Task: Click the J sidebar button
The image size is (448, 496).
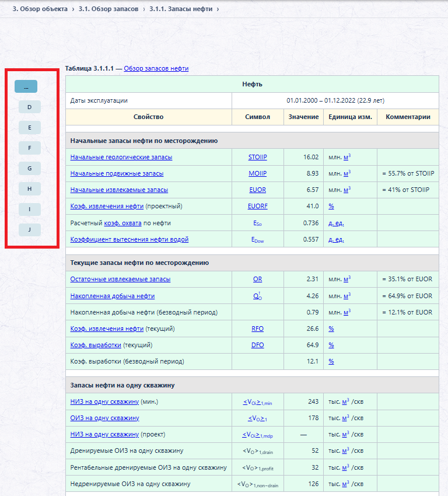Action: [29, 230]
